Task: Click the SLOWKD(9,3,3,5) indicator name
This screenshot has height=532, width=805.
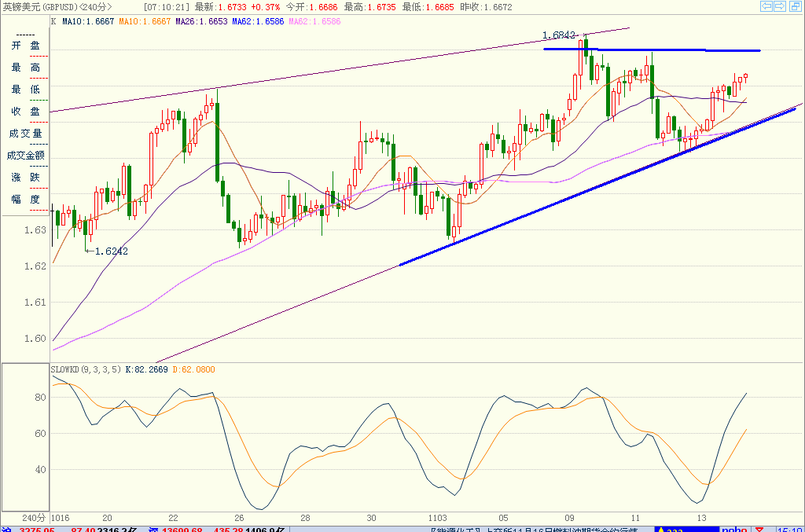Action: tap(86, 369)
